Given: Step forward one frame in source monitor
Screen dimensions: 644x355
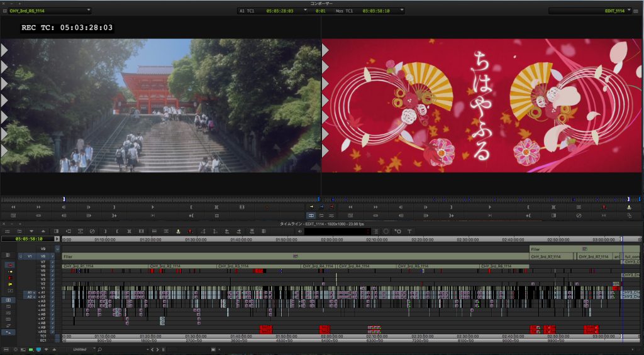Looking at the screenshot, I should 89,207.
